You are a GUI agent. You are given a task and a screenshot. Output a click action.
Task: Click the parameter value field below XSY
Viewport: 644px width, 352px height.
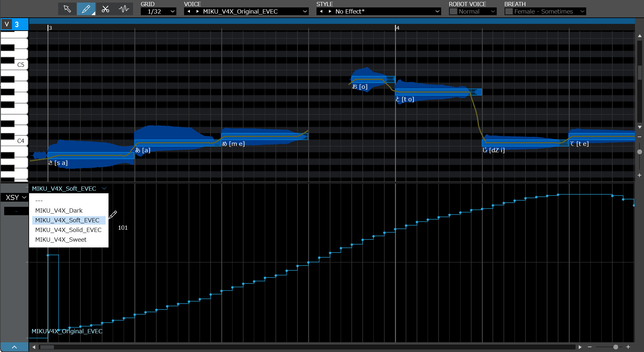coord(16,211)
